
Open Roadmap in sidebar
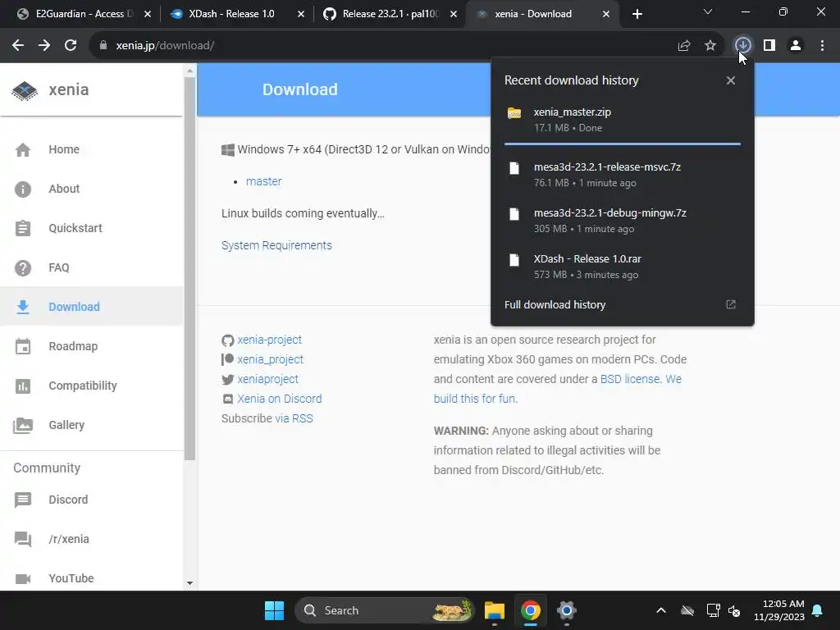click(91, 347)
